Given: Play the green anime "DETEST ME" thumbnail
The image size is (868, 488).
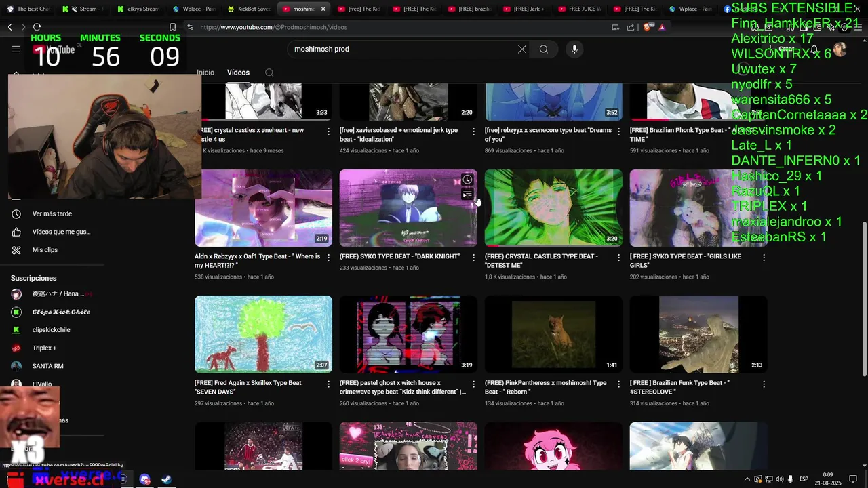Looking at the screenshot, I should click(553, 208).
